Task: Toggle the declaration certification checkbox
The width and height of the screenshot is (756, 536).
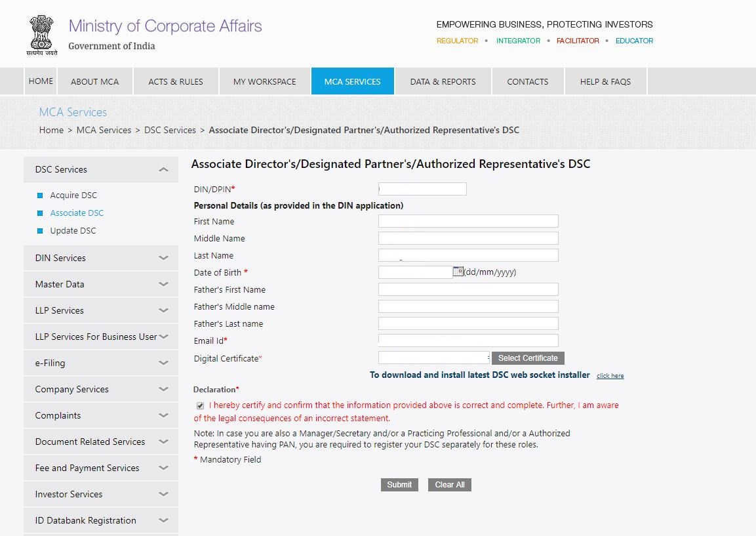Action: coord(200,405)
